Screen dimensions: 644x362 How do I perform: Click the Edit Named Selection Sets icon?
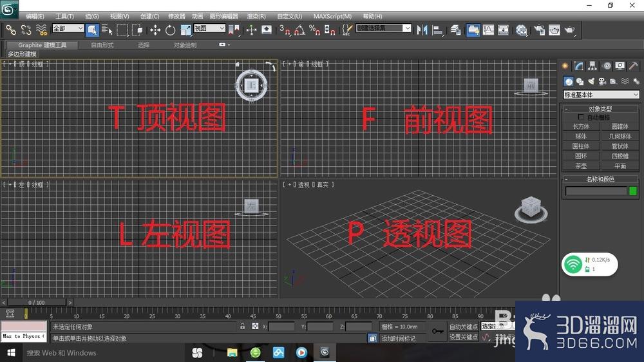tap(347, 30)
